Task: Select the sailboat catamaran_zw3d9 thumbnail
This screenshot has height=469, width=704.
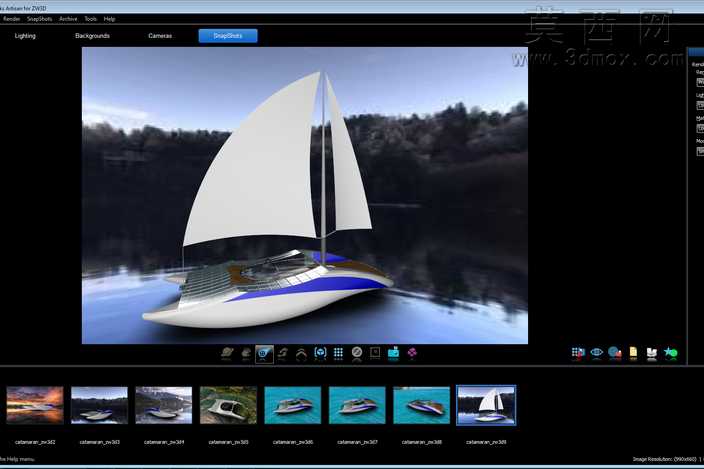Action: (x=486, y=405)
